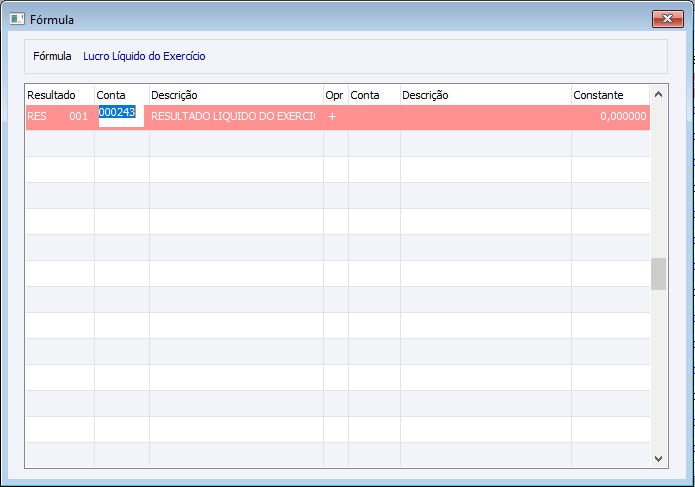Click the scrollbar up arrow
Image resolution: width=695 pixels, height=487 pixels.
tap(658, 94)
